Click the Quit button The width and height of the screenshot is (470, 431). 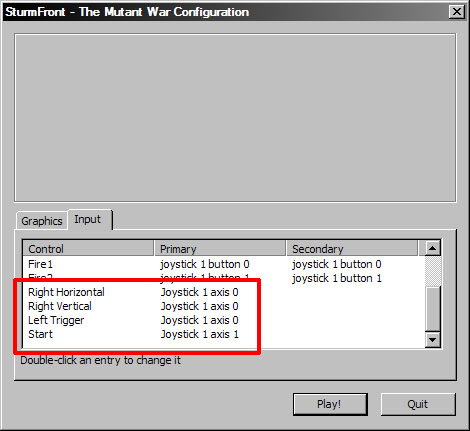pos(418,404)
